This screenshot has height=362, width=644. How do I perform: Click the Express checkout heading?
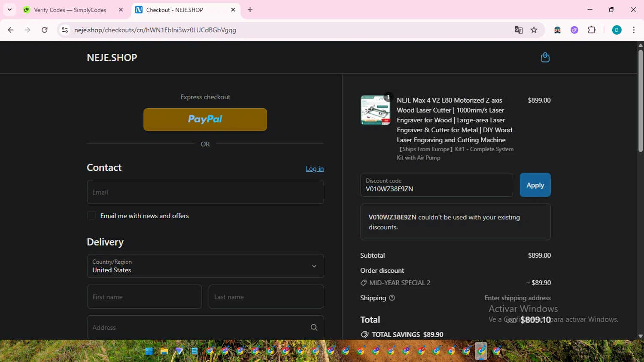coord(205,97)
